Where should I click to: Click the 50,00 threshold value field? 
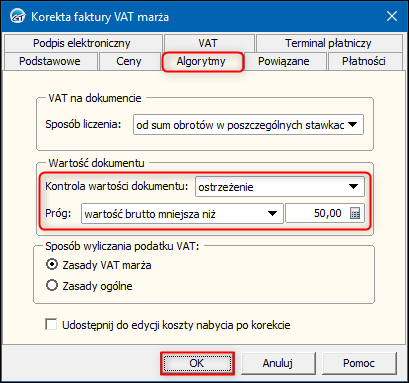coord(318,213)
